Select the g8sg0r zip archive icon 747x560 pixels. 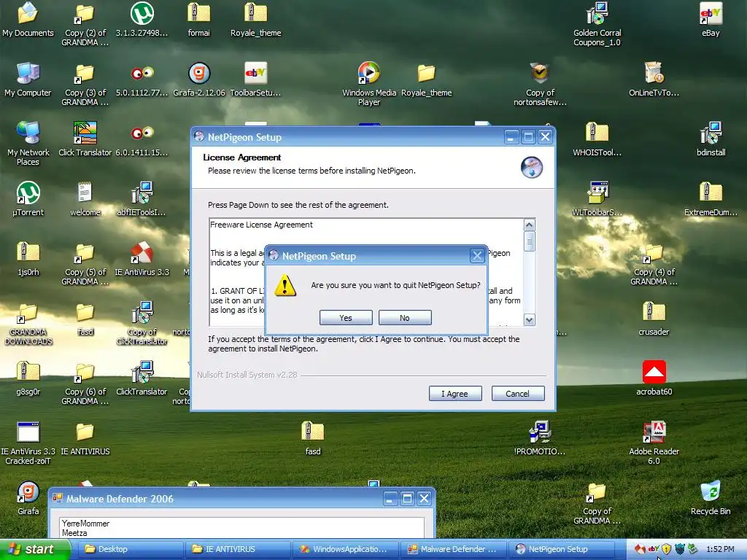tap(28, 379)
